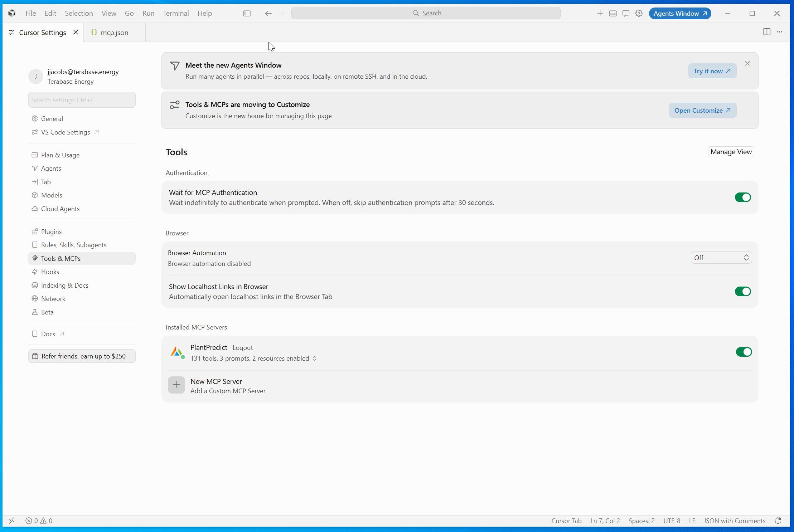Open notifications bell in status bar
This screenshot has height=532, width=794.
click(x=778, y=521)
